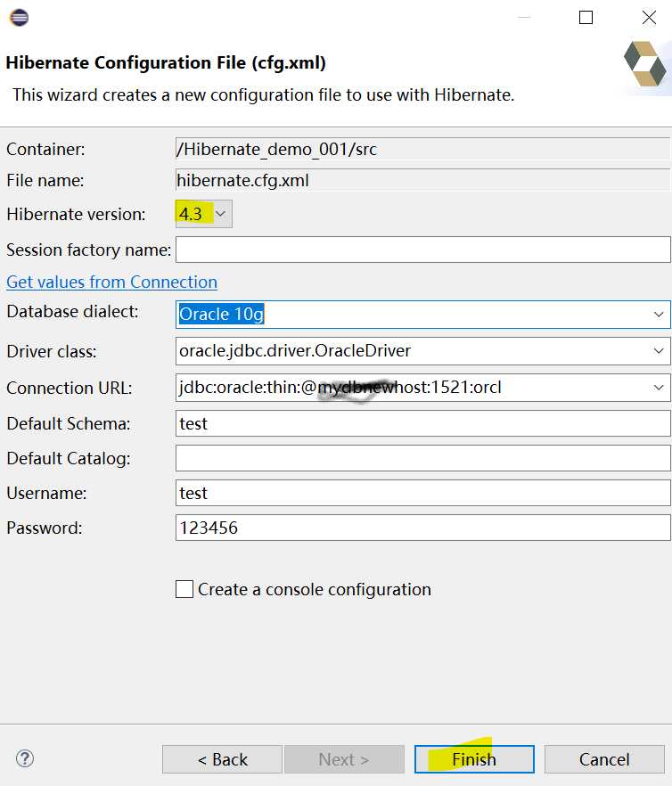
Task: Click the File name field hibernate.cfg.xml
Action: tap(422, 180)
